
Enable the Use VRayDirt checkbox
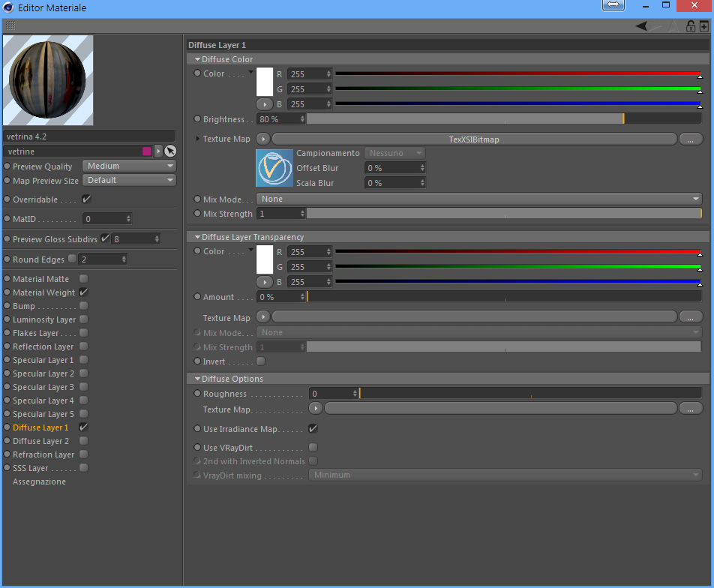click(x=313, y=447)
